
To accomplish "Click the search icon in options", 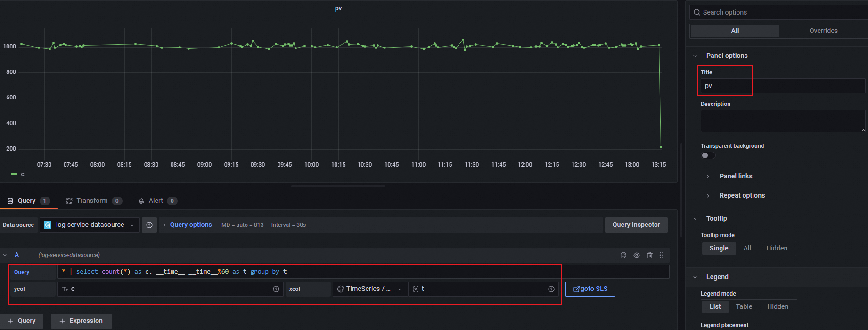I will click(697, 12).
